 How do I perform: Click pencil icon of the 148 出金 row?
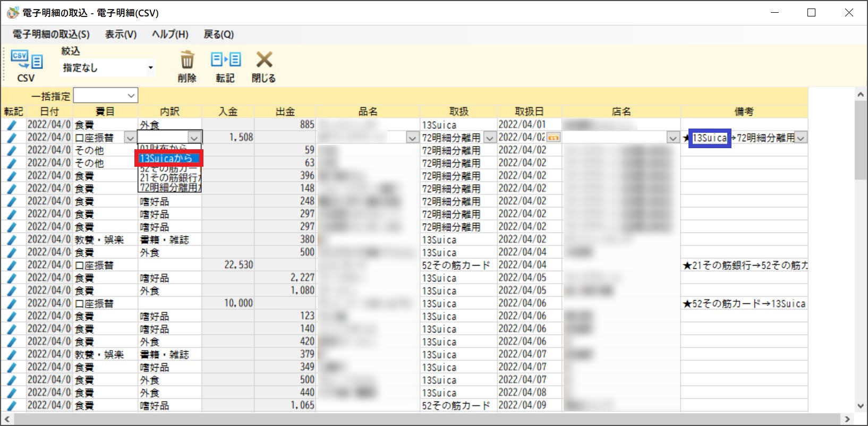(12, 189)
